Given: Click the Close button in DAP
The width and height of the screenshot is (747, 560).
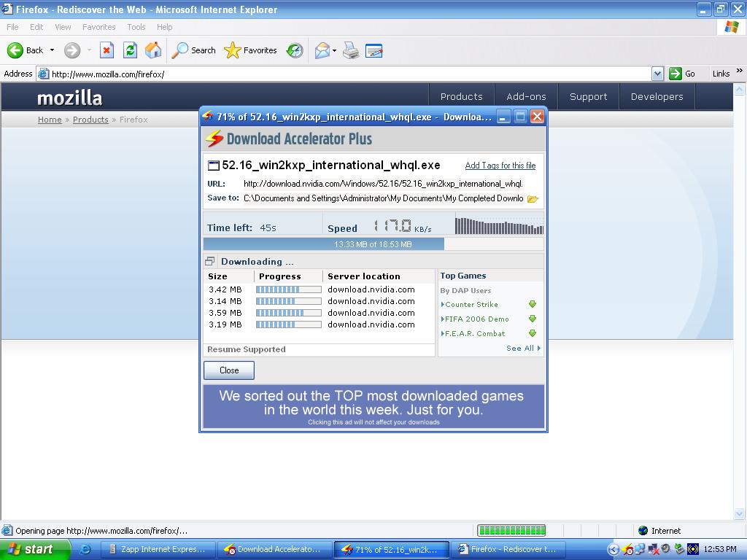Looking at the screenshot, I should (x=229, y=370).
